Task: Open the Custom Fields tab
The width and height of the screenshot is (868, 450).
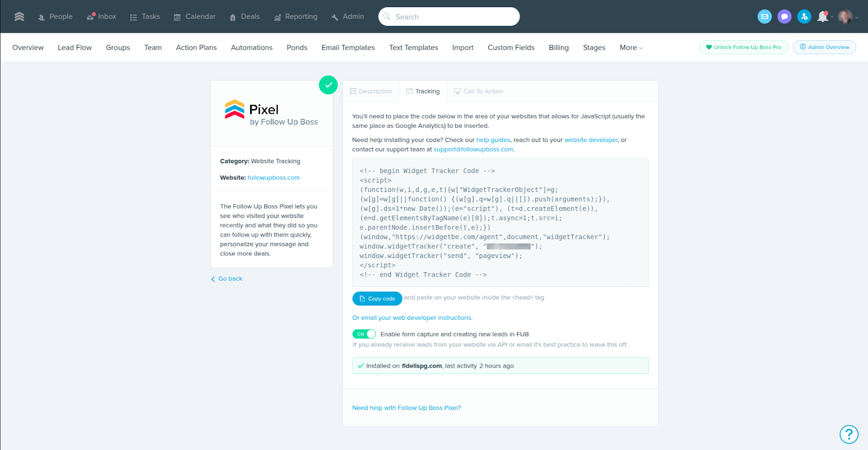Action: tap(511, 48)
